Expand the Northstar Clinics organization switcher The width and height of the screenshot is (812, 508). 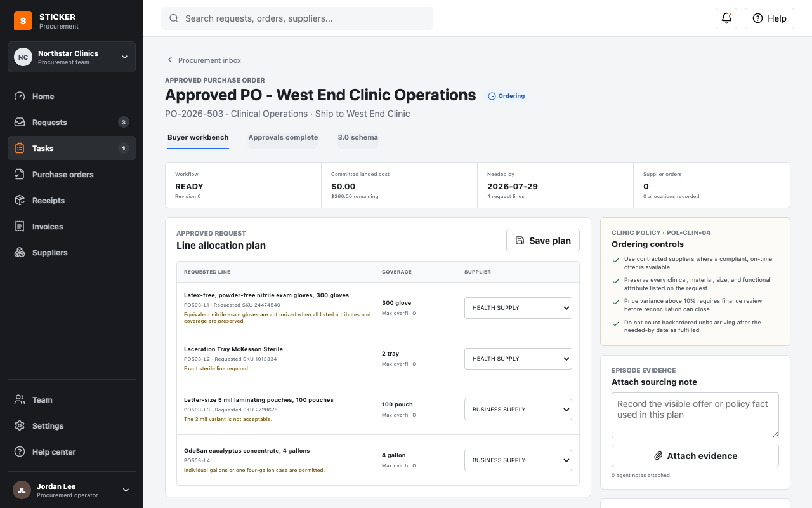coord(72,57)
